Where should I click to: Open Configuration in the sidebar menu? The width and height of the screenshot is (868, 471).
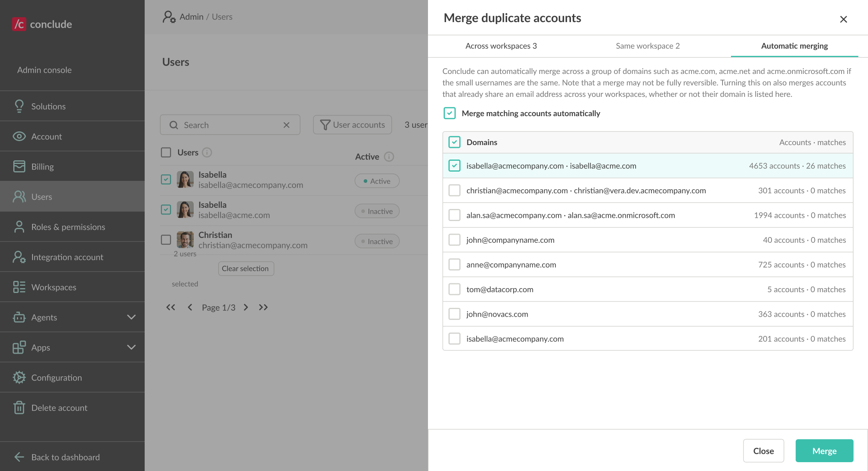pyautogui.click(x=72, y=377)
